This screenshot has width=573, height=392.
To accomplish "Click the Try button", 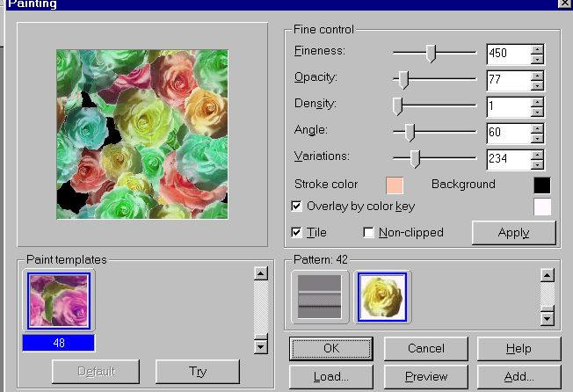I will click(197, 371).
